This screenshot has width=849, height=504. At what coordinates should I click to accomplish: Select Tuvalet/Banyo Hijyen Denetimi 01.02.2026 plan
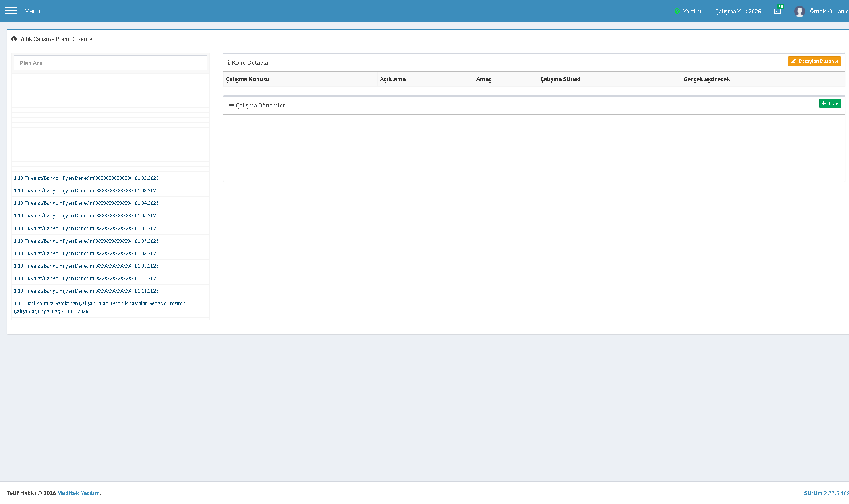click(x=87, y=178)
